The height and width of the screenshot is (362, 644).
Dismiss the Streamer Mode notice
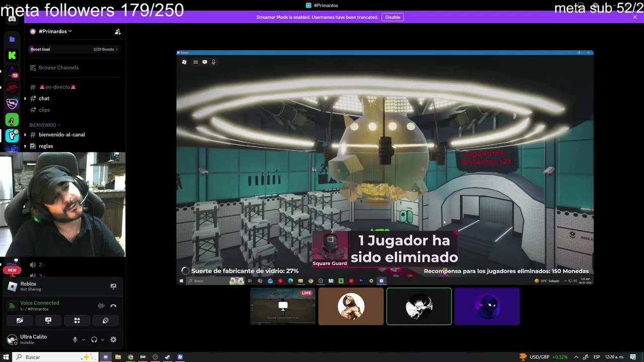click(635, 17)
